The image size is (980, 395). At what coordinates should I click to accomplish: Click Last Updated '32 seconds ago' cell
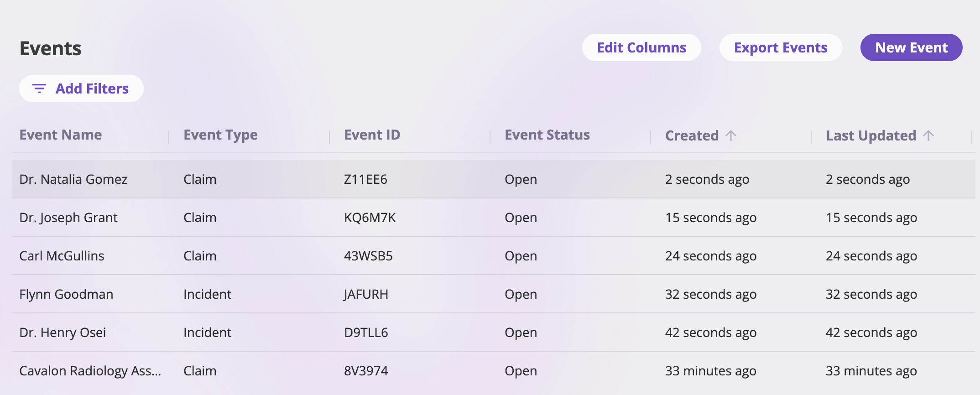click(871, 295)
